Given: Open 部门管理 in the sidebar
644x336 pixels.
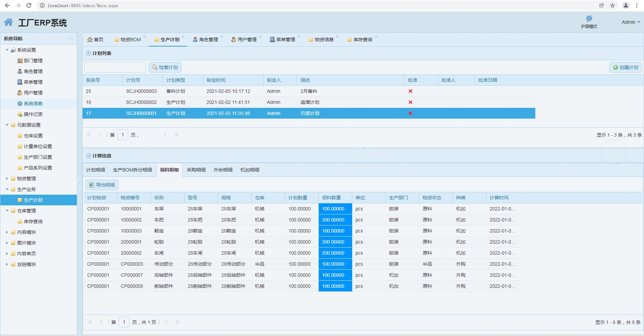Looking at the screenshot, I should (x=33, y=61).
